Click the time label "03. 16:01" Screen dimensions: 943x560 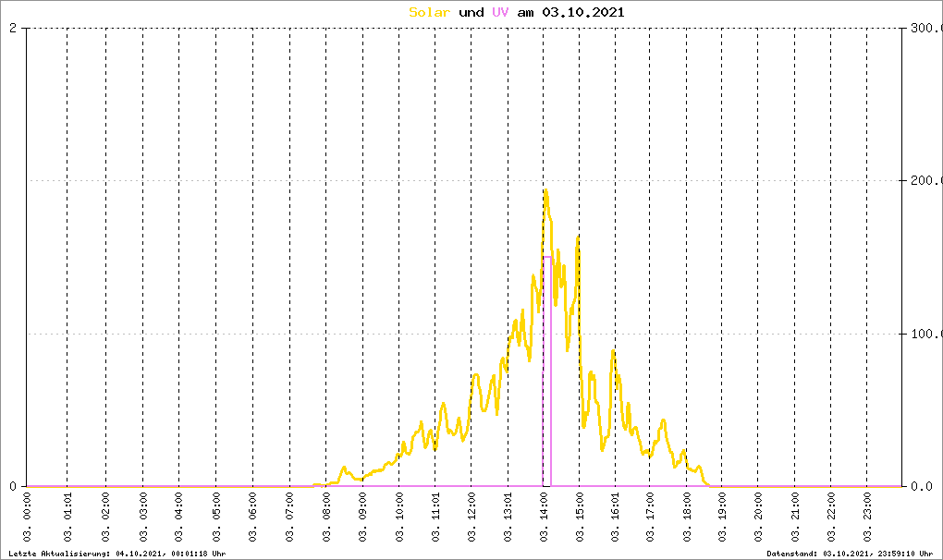pyautogui.click(x=615, y=517)
